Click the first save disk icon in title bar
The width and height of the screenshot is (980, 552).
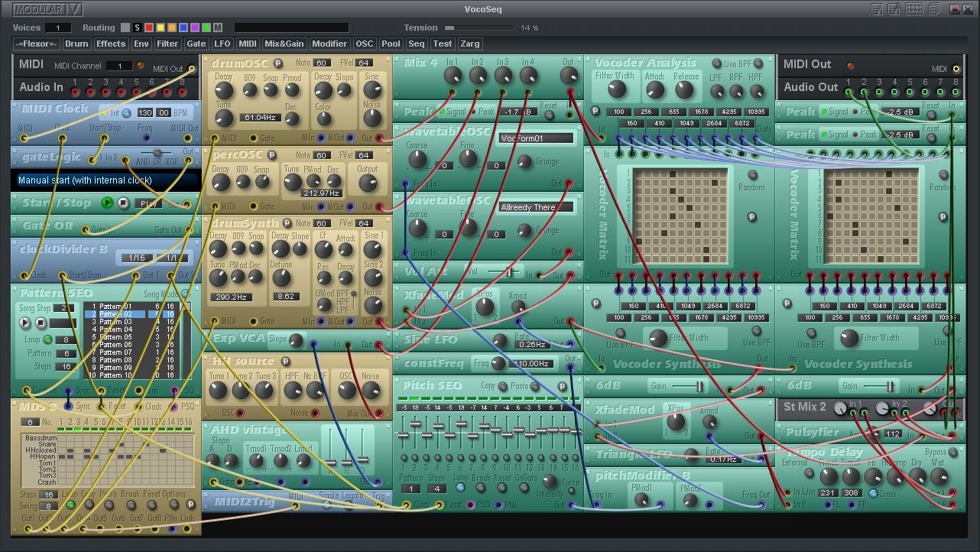point(876,9)
